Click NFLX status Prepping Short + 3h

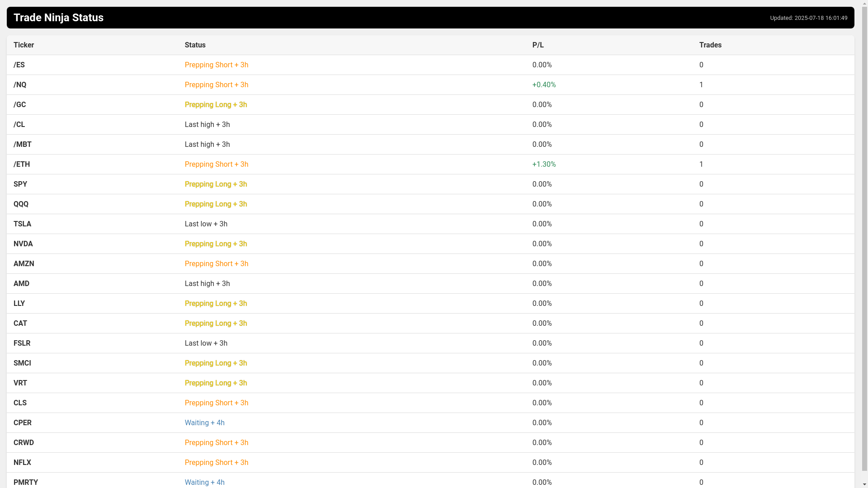point(216,463)
